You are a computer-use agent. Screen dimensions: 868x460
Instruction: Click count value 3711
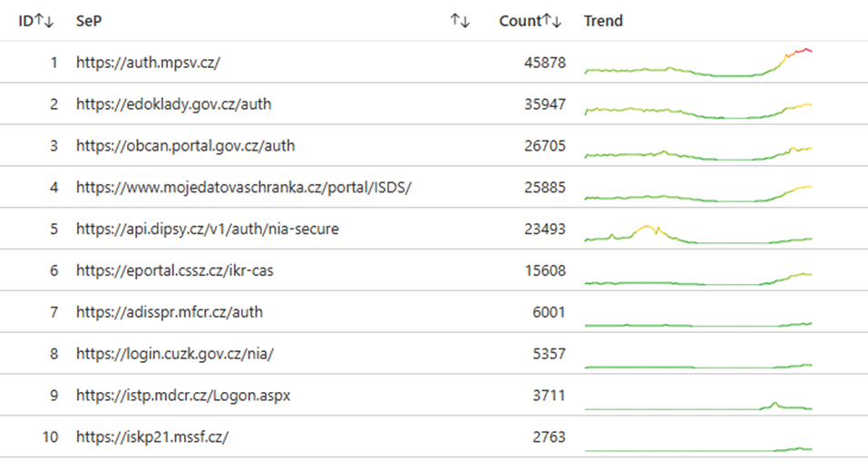[549, 396]
